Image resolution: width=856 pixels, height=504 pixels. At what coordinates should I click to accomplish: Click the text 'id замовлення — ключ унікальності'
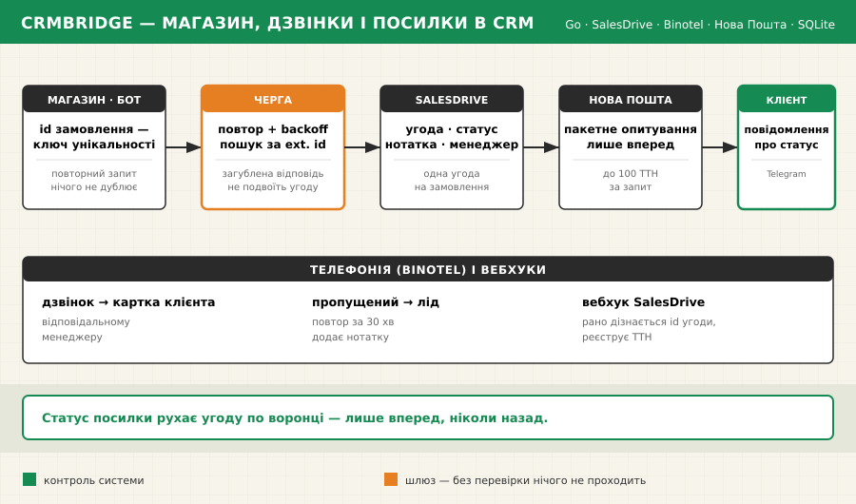click(x=94, y=137)
